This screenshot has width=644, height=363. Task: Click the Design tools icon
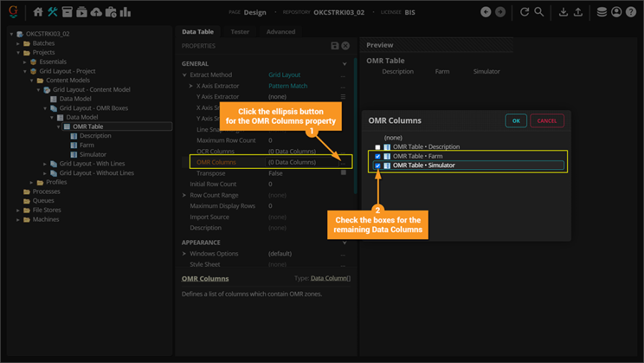pos(52,12)
